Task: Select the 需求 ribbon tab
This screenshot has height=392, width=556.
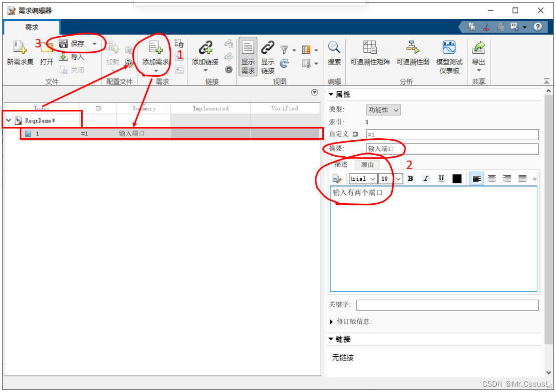Action: pos(31,27)
